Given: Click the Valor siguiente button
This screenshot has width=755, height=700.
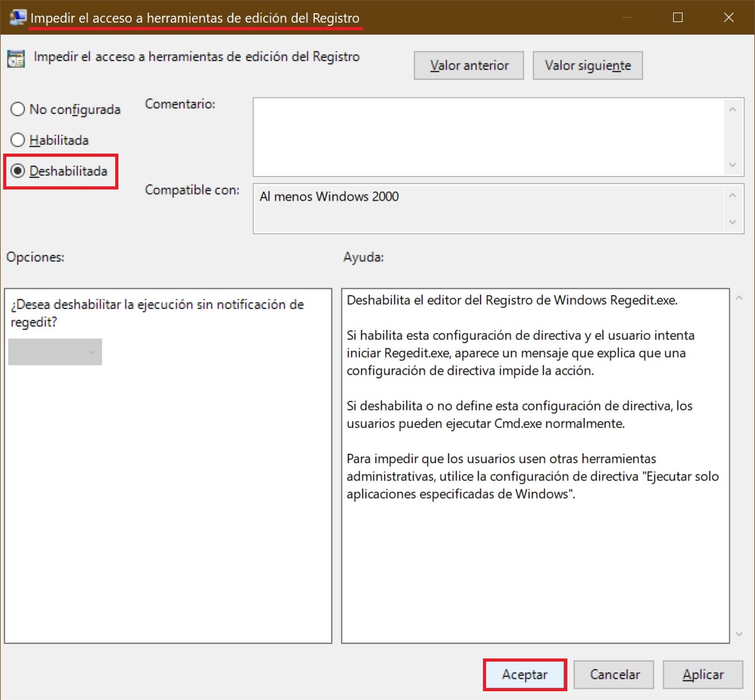Looking at the screenshot, I should point(587,65).
